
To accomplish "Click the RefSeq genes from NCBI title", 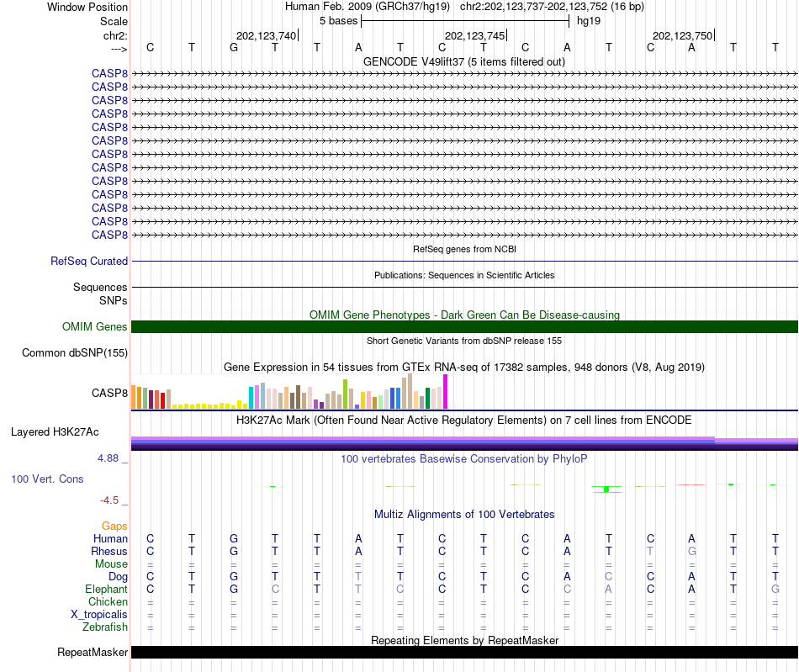I will 464,249.
